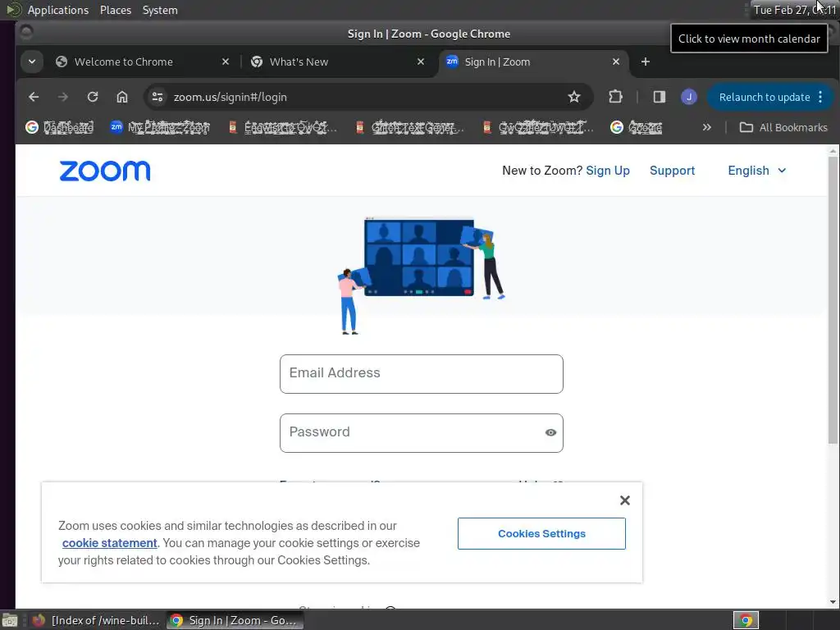Open All Bookmarks folder
The width and height of the screenshot is (840, 630).
click(783, 127)
